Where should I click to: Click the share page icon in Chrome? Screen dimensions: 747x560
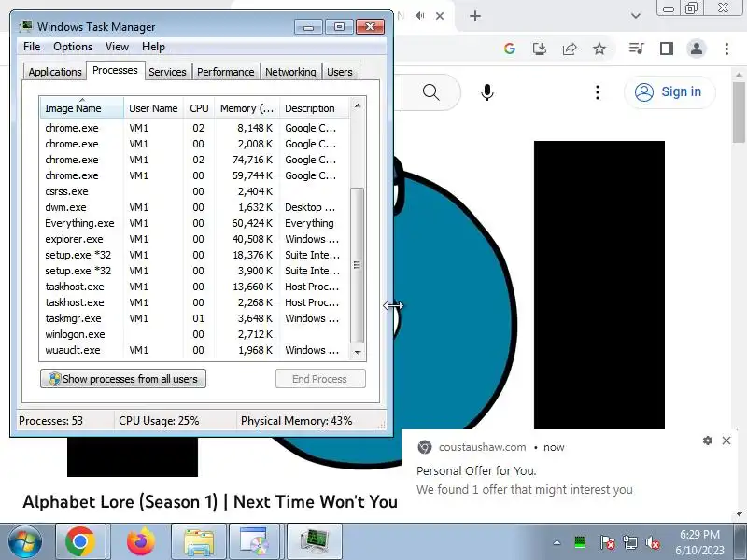[570, 49]
